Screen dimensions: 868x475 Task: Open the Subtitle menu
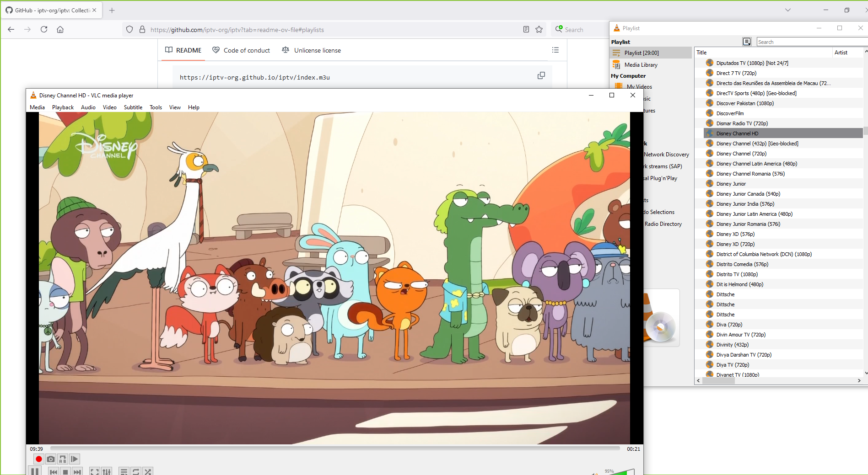point(133,107)
